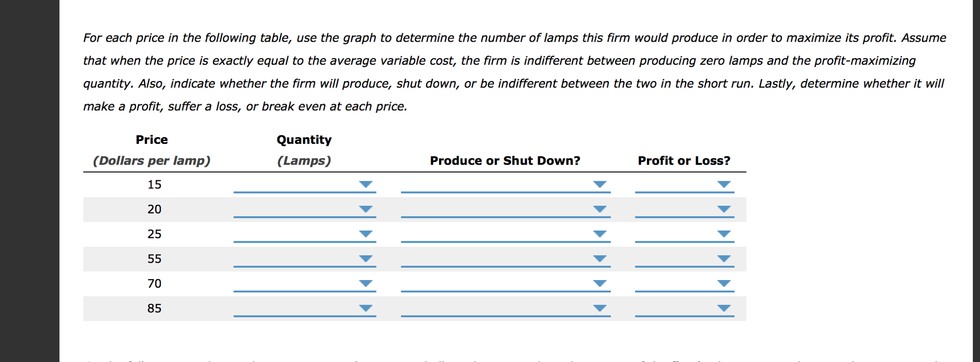The width and height of the screenshot is (980, 362).
Task: Open Produce or Shut Down dropdown for price 85
Action: coord(600,308)
